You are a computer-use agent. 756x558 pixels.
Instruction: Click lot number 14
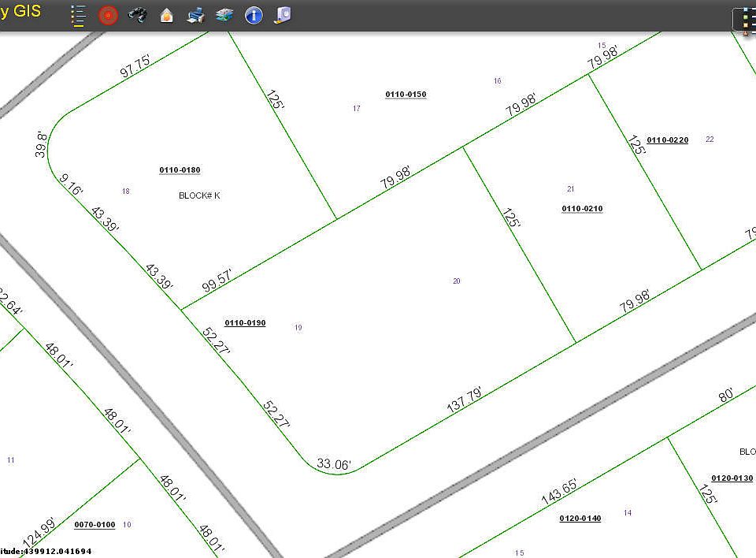coord(628,512)
